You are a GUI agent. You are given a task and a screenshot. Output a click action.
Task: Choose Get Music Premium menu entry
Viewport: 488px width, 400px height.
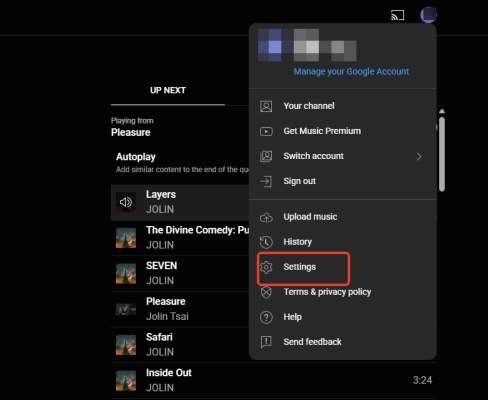pos(343,131)
